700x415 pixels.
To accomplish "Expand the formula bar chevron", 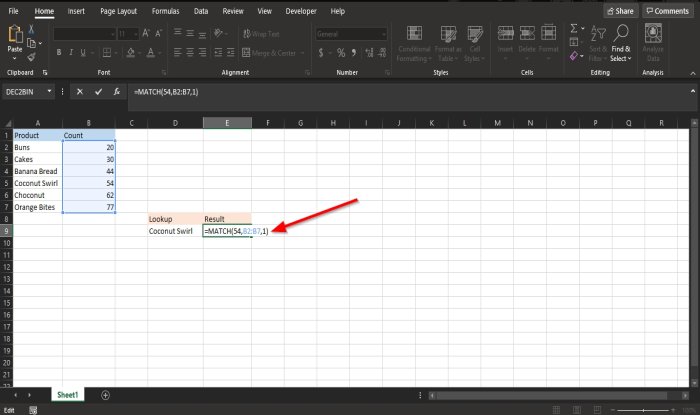I will [x=693, y=91].
